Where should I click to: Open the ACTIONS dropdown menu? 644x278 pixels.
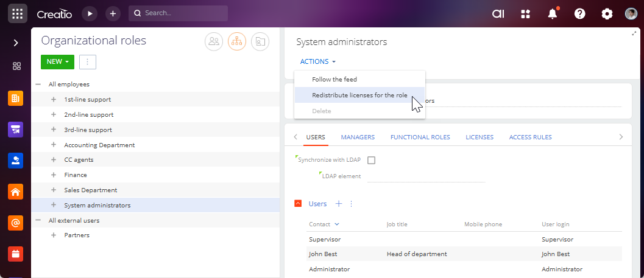coord(317,61)
